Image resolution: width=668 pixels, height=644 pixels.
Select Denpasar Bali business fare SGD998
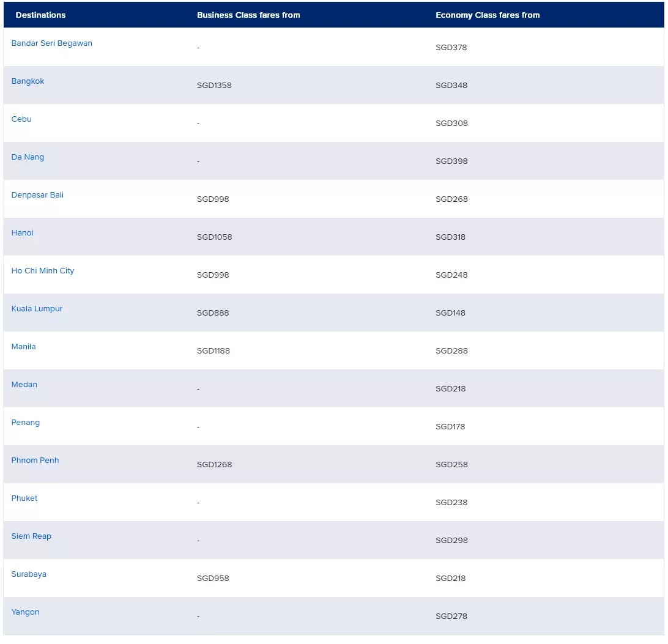[x=213, y=199]
